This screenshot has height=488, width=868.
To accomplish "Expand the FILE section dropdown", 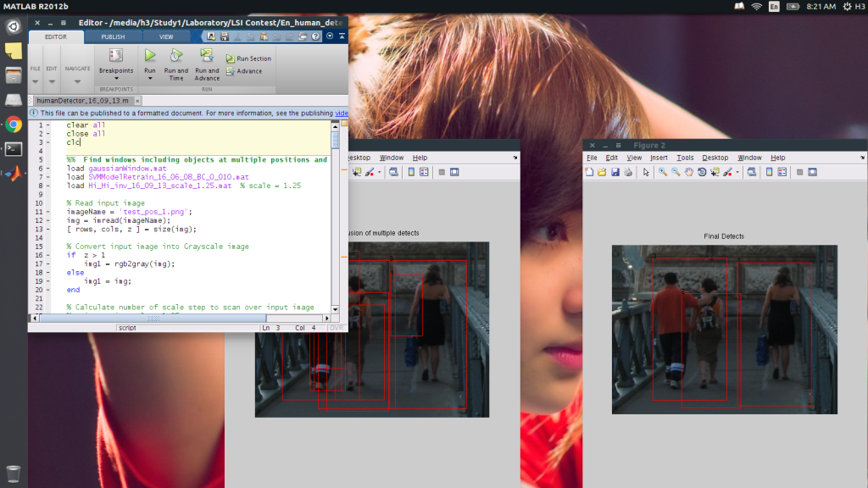I will (35, 82).
